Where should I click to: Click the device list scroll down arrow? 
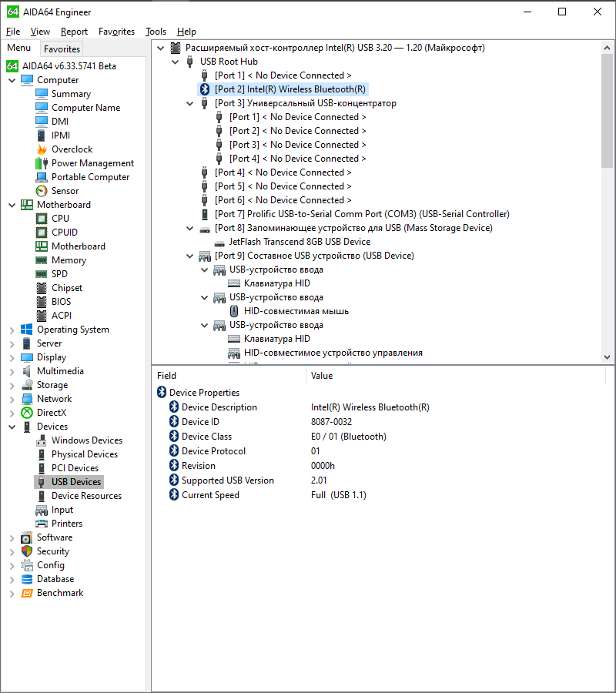click(x=608, y=357)
